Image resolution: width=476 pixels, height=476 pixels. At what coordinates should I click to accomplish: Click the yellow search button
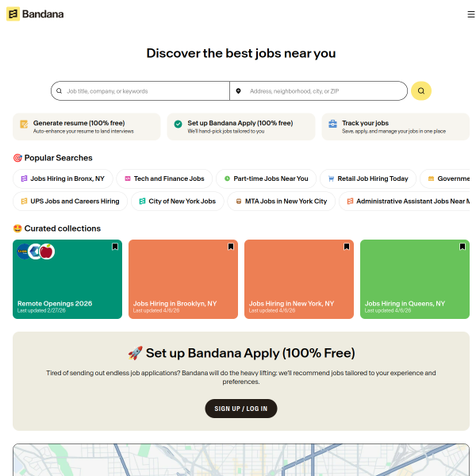click(x=421, y=90)
